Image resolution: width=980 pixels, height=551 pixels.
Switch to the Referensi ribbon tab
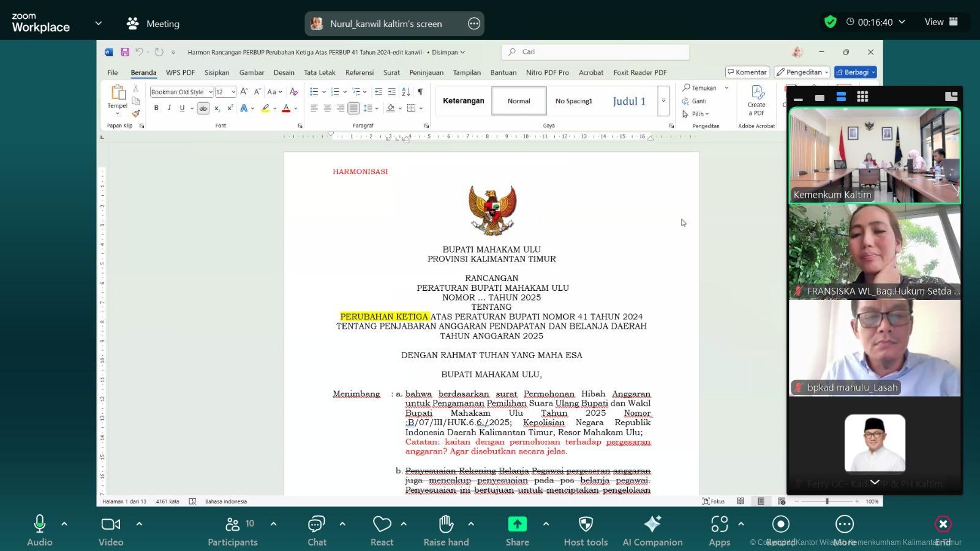click(359, 72)
